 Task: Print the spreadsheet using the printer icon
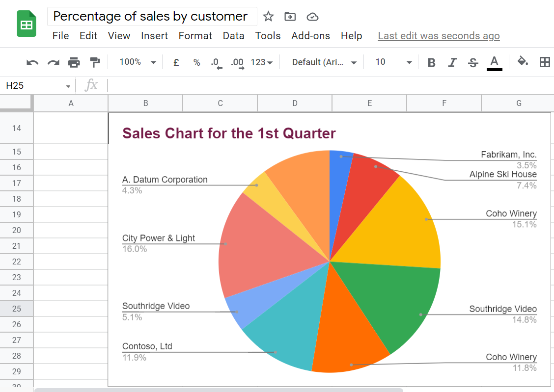[x=74, y=62]
